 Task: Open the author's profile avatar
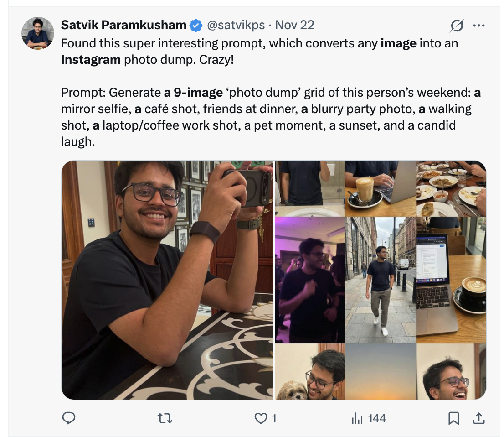pyautogui.click(x=38, y=33)
